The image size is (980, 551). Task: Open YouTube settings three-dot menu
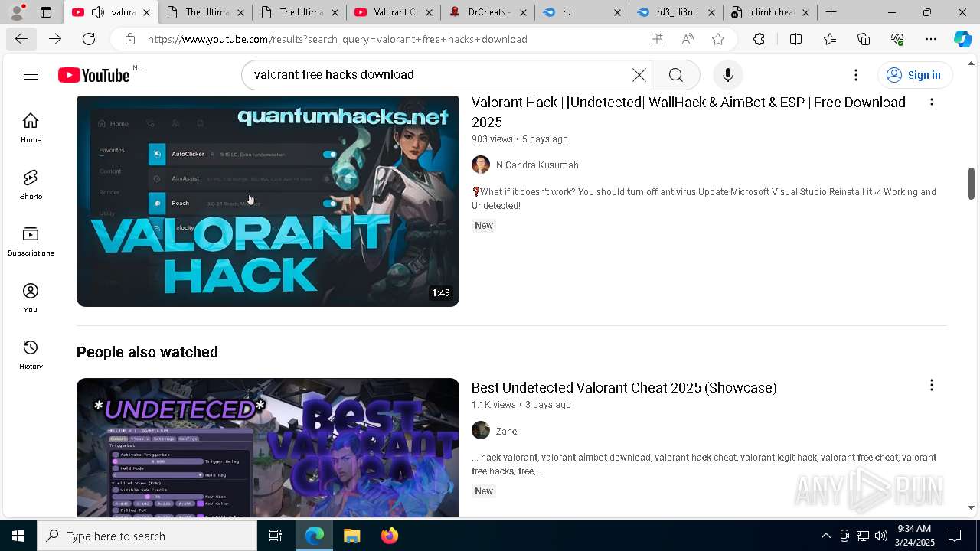(x=856, y=74)
